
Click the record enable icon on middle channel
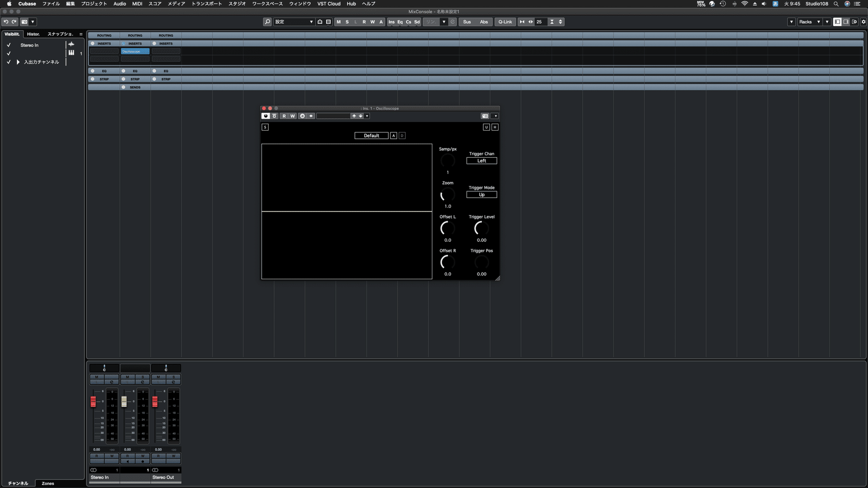coord(143,461)
